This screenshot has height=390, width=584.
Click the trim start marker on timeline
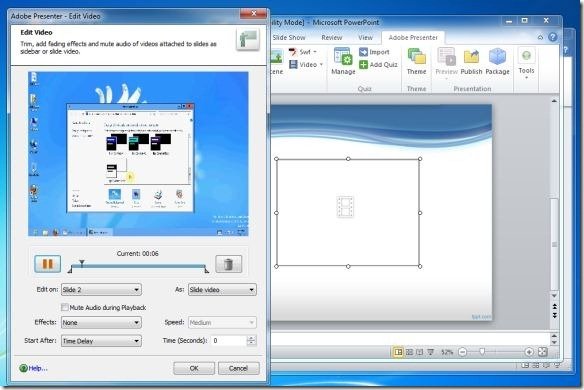click(x=70, y=270)
